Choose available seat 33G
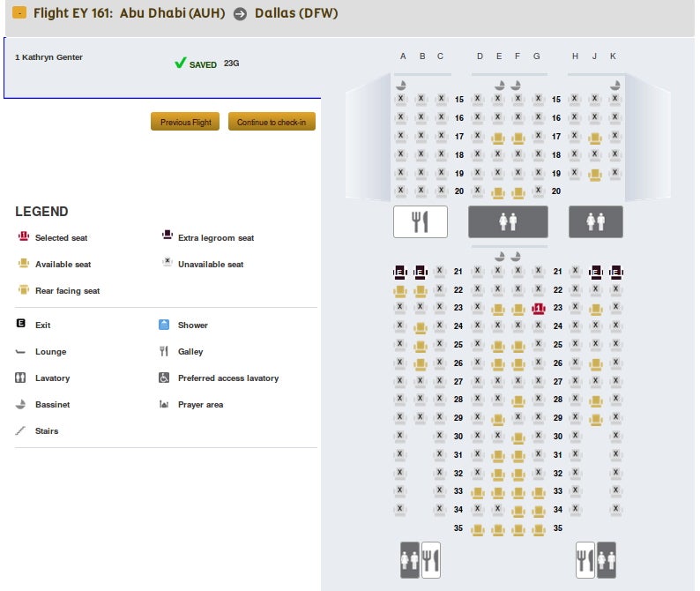Screen dimensions: 700x591 539,493
